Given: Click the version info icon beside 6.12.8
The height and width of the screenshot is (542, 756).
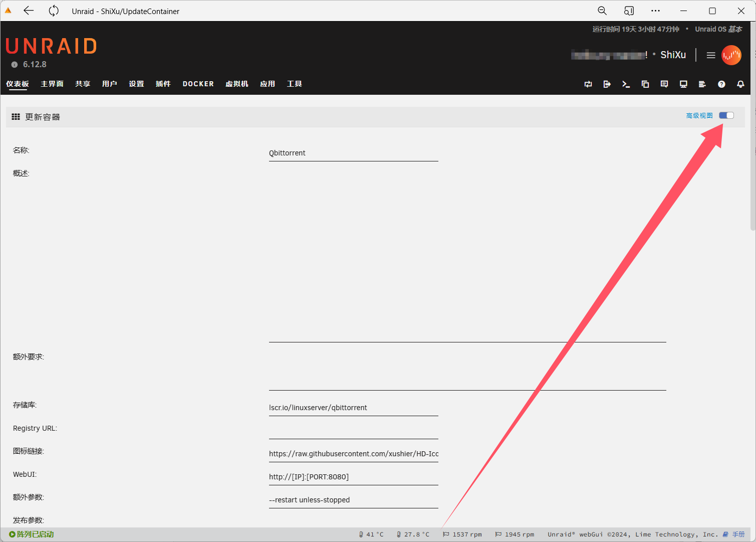Looking at the screenshot, I should 15,65.
